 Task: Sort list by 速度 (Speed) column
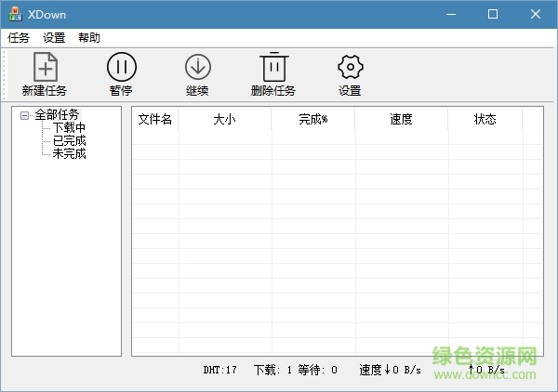coord(401,120)
